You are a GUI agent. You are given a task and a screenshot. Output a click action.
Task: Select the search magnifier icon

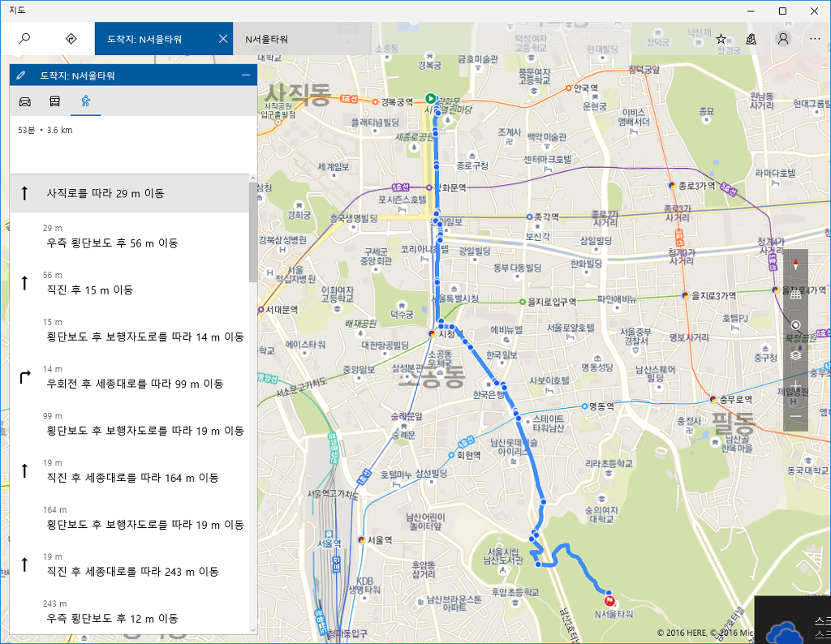point(25,38)
